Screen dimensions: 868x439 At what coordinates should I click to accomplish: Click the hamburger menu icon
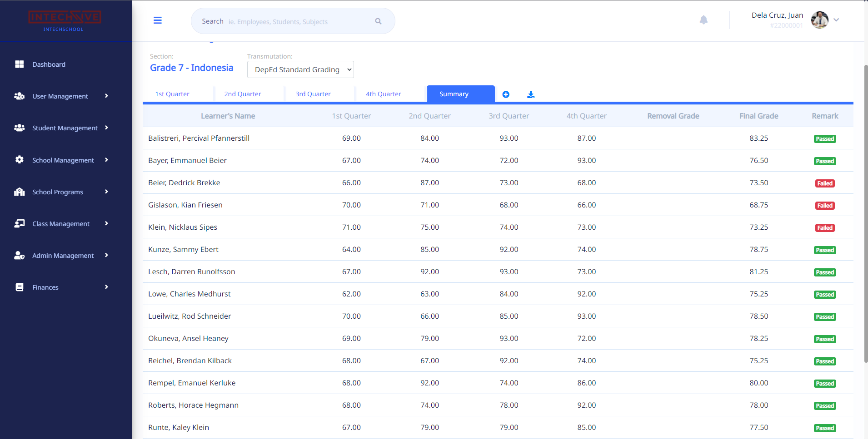click(x=158, y=20)
